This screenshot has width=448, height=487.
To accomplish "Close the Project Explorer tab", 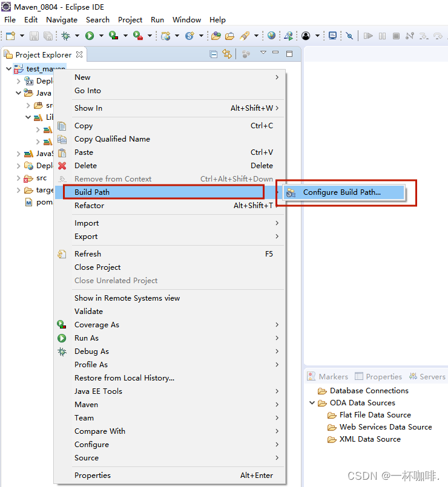I will point(79,54).
